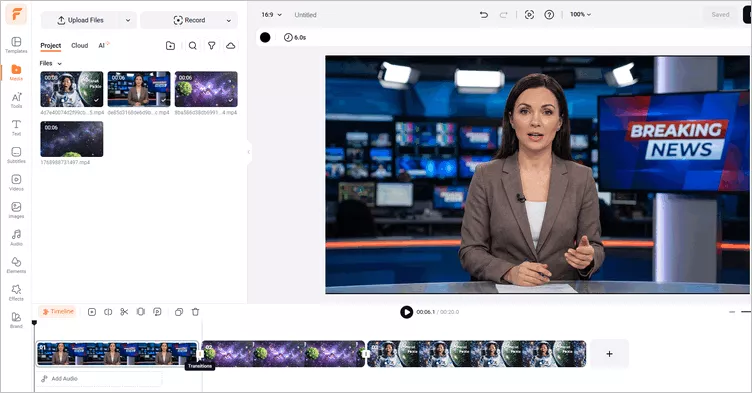Image resolution: width=752 pixels, height=393 pixels.
Task: Open the media filter options
Action: (212, 46)
